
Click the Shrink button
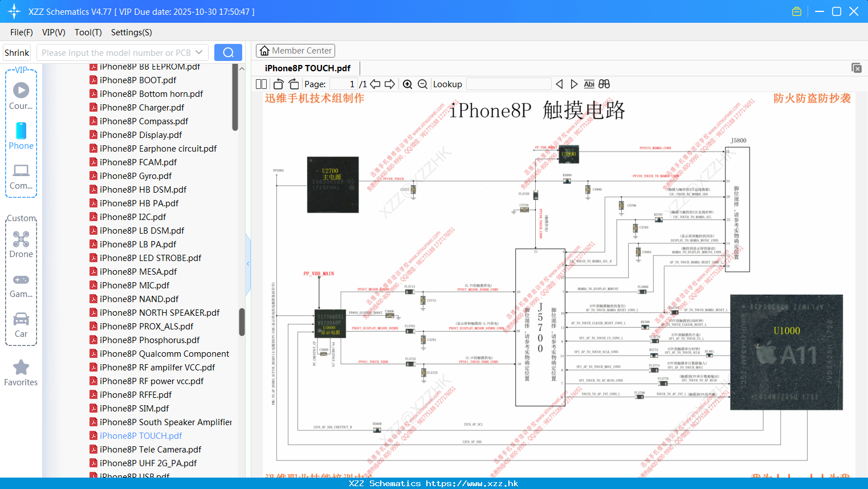pos(17,52)
